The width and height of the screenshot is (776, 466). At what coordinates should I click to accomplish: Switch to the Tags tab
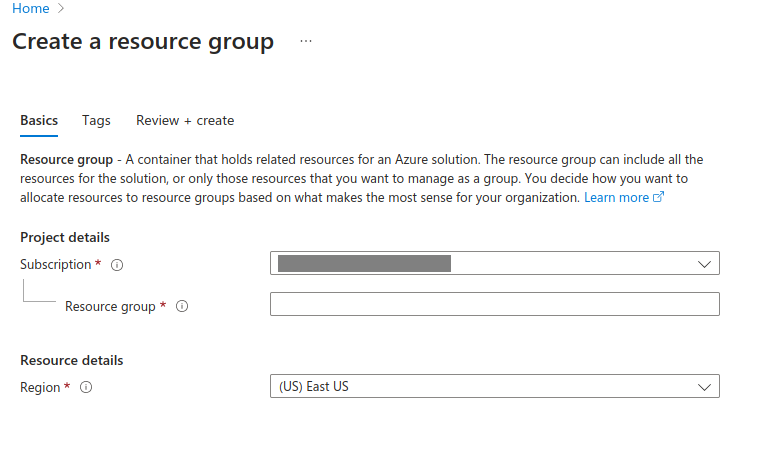(x=96, y=121)
